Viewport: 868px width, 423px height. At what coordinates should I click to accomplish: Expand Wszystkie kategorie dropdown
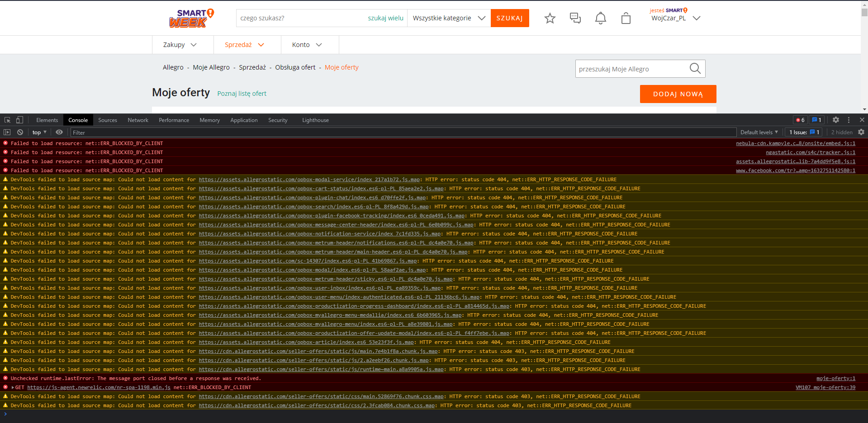(449, 19)
